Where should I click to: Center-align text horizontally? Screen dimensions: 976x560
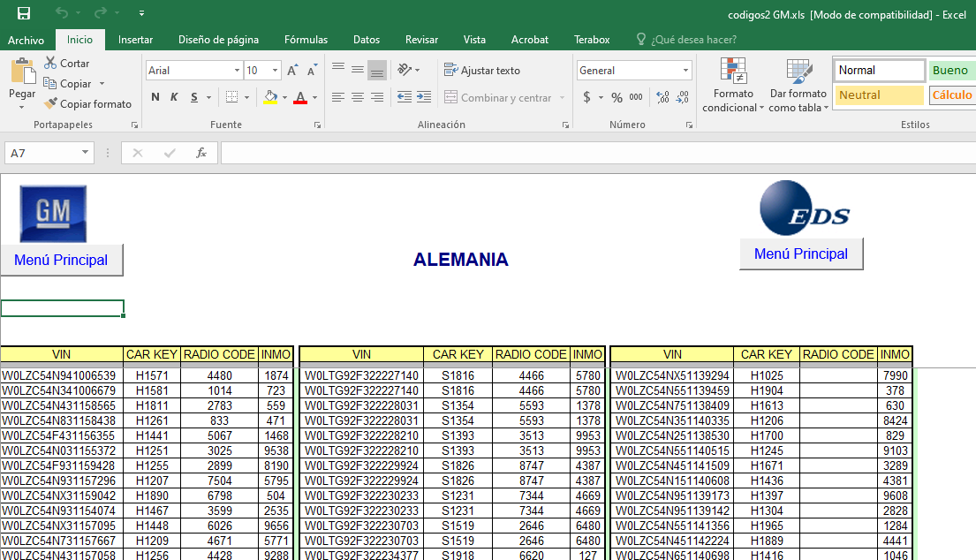[x=358, y=97]
